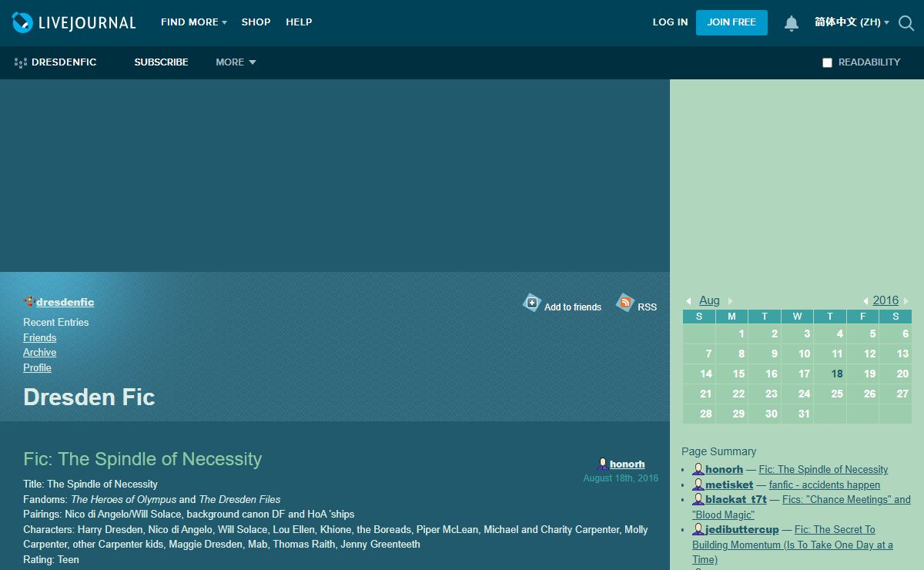Viewport: 924px width, 570px height.
Task: Go to next month arrow after Aug
Action: pyautogui.click(x=731, y=301)
